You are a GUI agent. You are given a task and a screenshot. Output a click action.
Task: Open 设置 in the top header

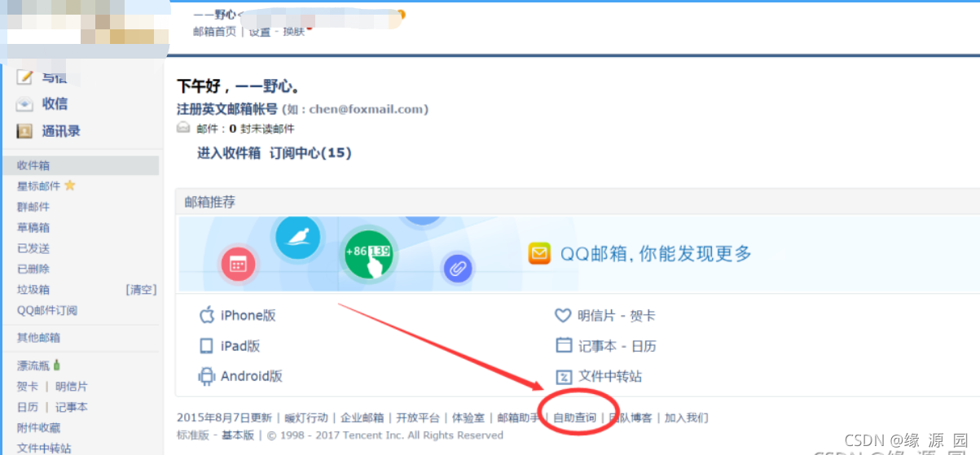click(x=260, y=32)
